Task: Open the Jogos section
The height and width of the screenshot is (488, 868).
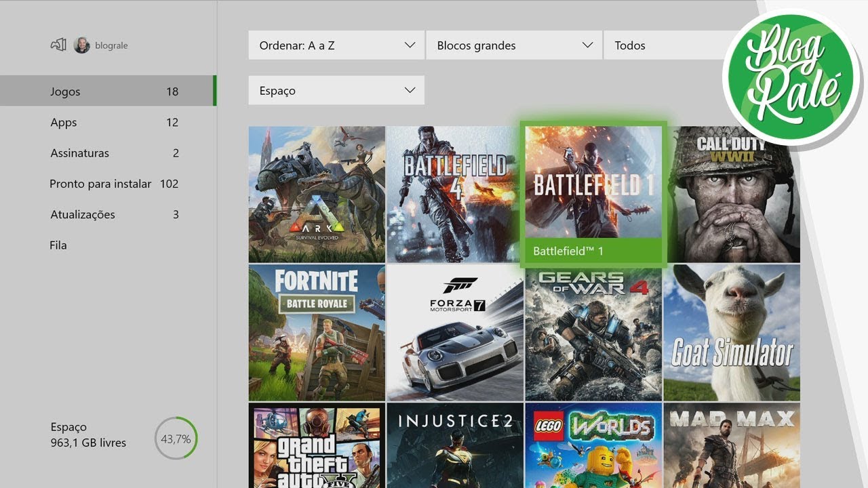Action: (108, 91)
